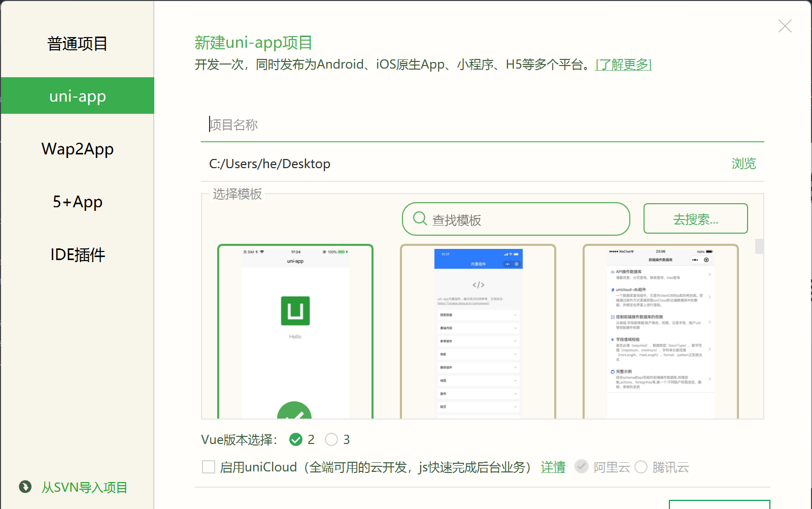
Task: Enable the 启用uniCloud checkbox
Action: [x=209, y=467]
